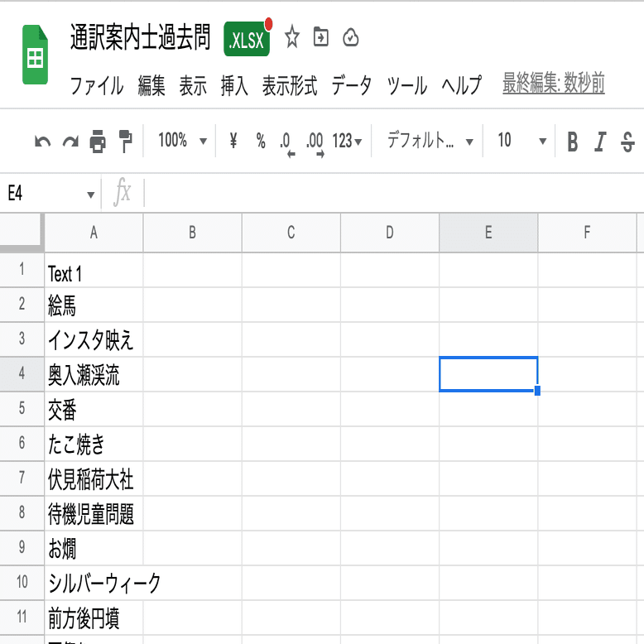Image resolution: width=644 pixels, height=644 pixels.
Task: Select cell containing 絵馬
Action: coord(94,305)
